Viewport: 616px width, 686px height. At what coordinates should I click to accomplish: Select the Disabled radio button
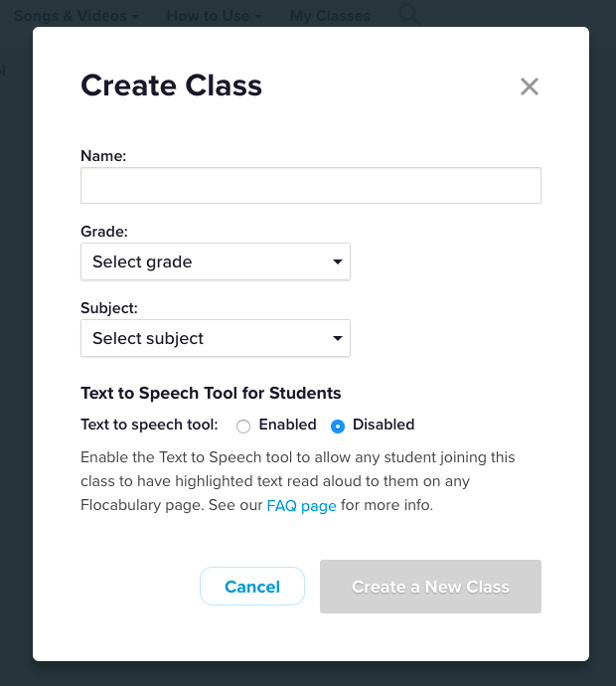(x=338, y=426)
